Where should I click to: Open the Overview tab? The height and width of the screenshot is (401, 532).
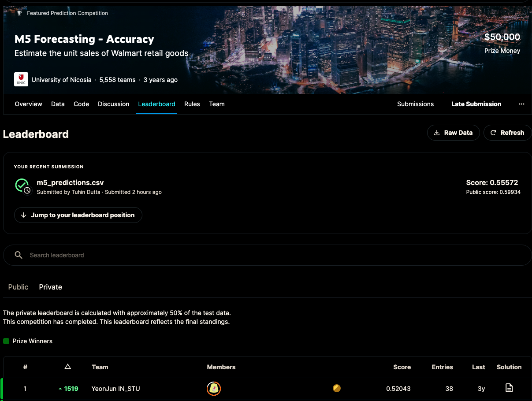point(29,104)
